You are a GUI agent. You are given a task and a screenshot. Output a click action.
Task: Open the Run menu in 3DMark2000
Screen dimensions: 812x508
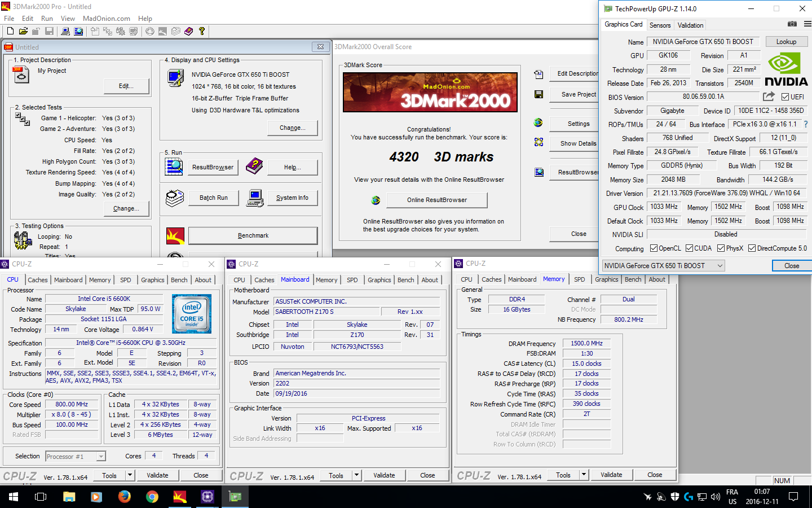(x=47, y=18)
